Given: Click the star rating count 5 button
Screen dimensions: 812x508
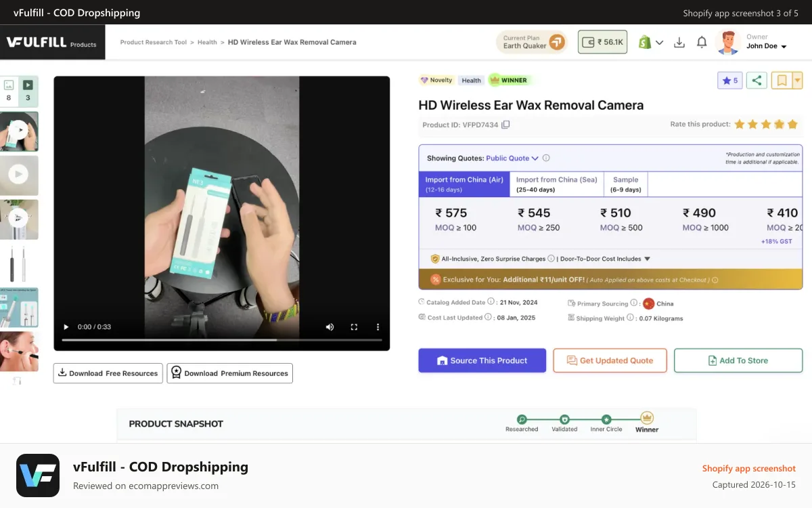Looking at the screenshot, I should 730,81.
